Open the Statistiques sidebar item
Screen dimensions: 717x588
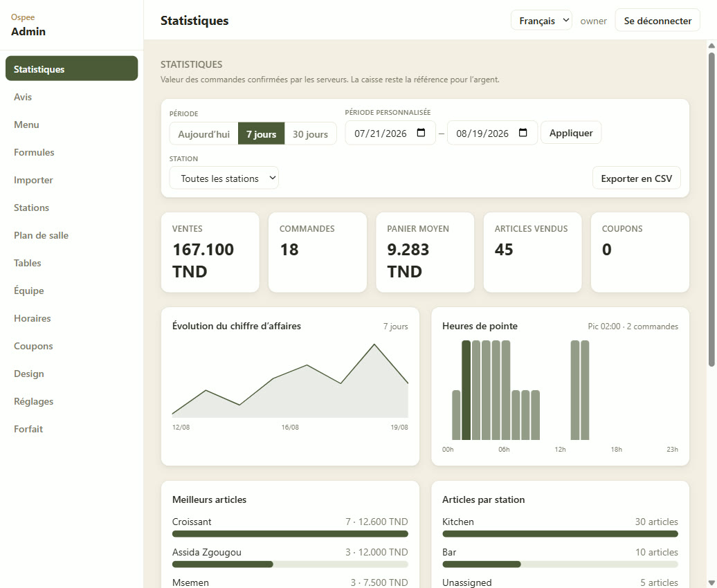click(72, 68)
